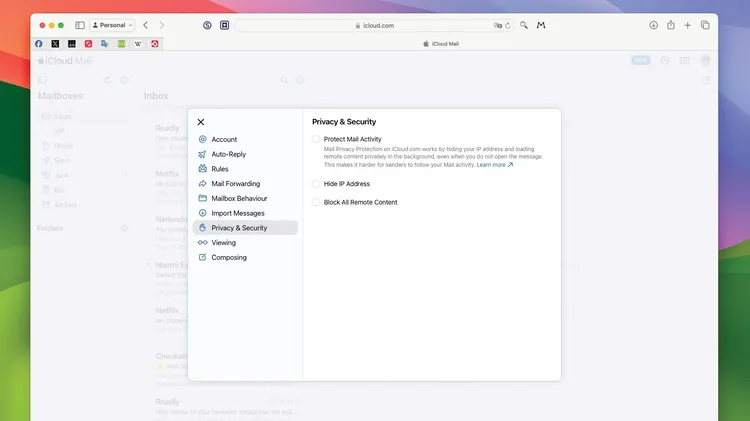
Task: Open the Auto-Reply settings section
Action: 245,154
